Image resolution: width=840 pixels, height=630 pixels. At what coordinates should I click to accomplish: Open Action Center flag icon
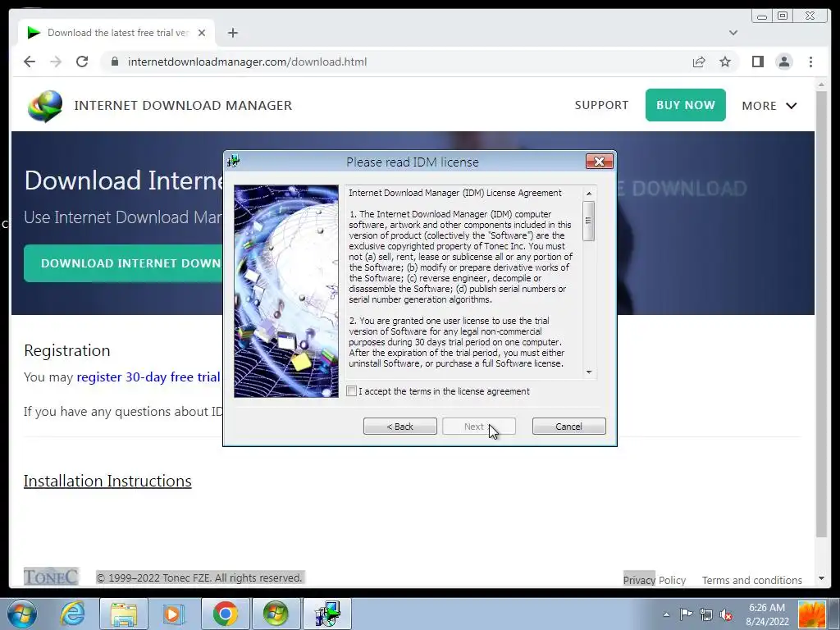686,614
